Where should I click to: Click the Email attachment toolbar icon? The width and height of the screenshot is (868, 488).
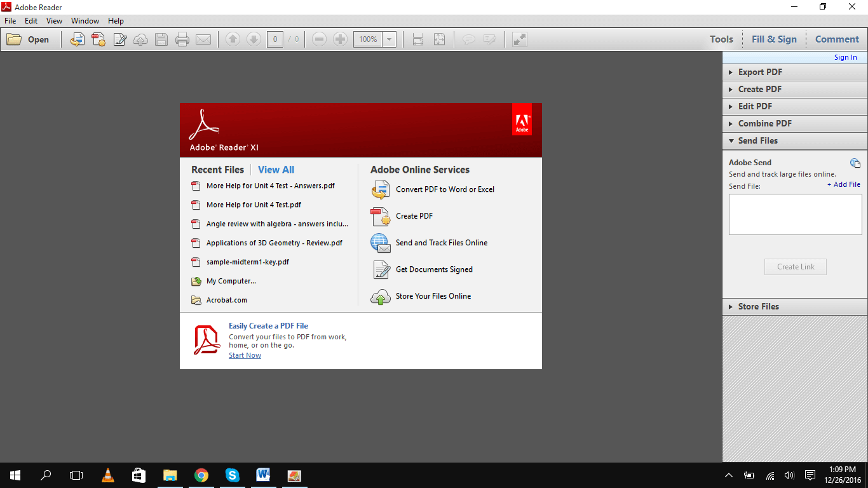203,39
